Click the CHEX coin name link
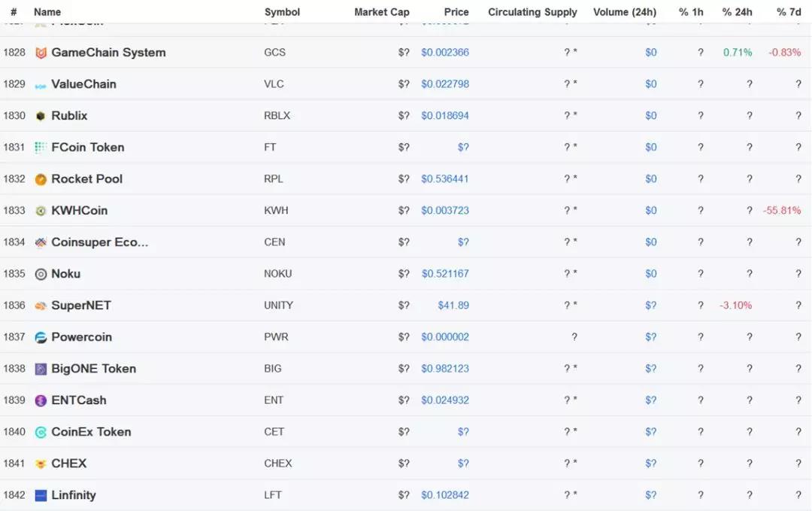This screenshot has width=812, height=511. (x=69, y=464)
